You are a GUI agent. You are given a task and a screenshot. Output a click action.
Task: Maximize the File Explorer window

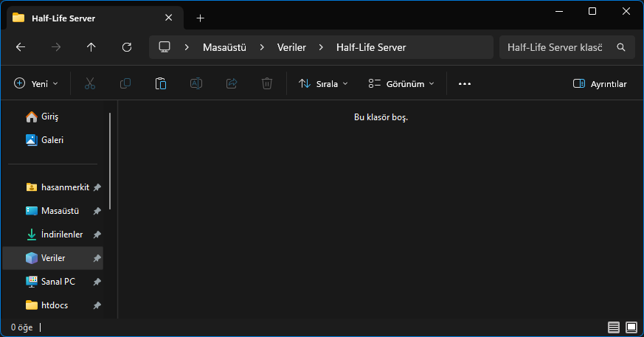pyautogui.click(x=592, y=11)
